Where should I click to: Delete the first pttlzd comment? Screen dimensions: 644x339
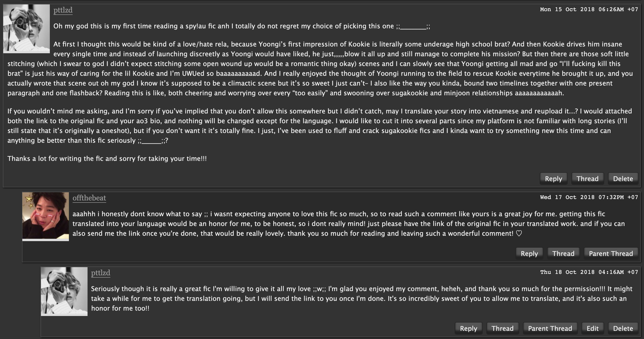(x=623, y=179)
